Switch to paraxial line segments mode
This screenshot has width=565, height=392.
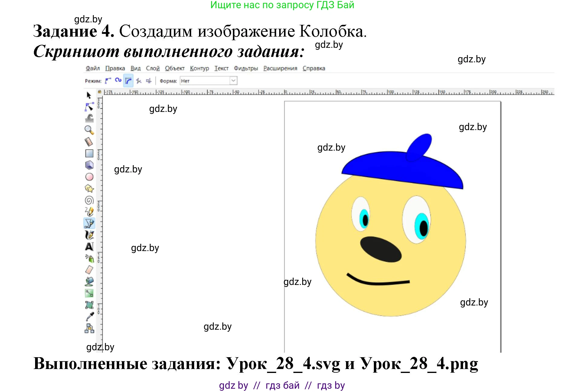149,80
